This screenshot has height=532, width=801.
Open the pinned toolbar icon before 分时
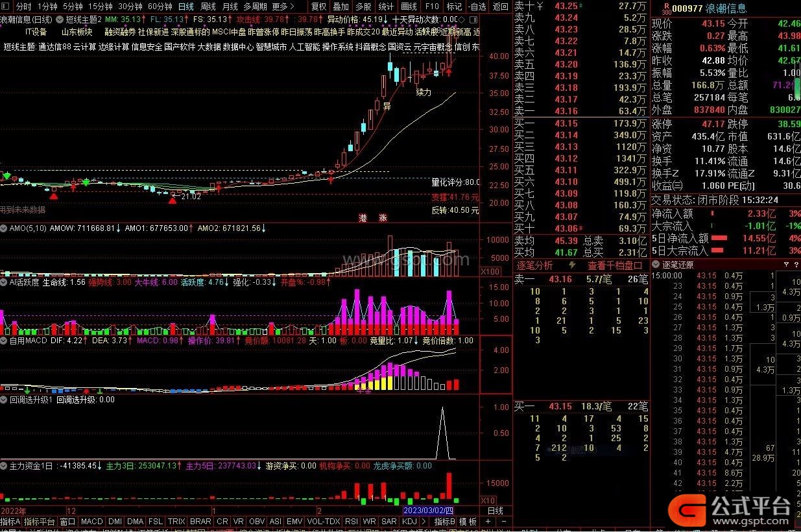pos(6,6)
